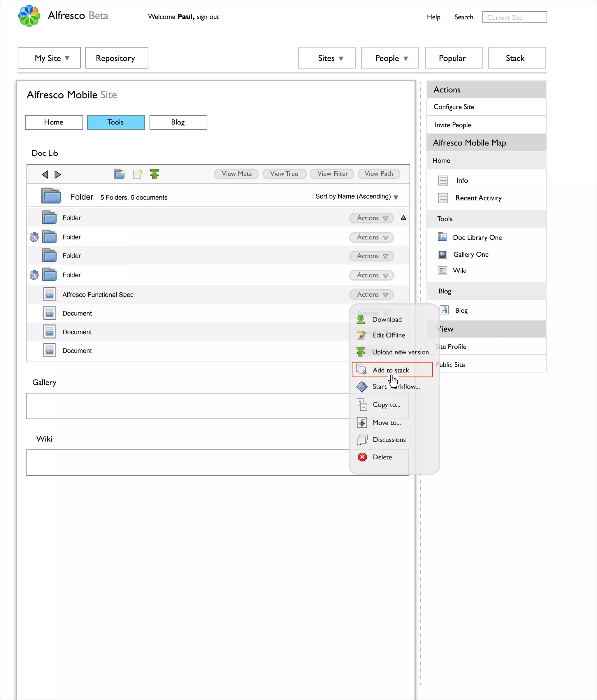
Task: Click the gear icon beside the second Folder row
Action: click(34, 237)
